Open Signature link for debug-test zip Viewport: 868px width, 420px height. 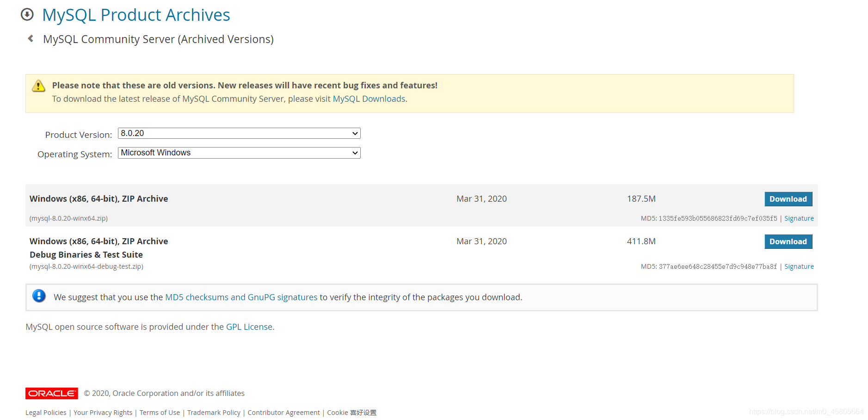click(x=799, y=266)
